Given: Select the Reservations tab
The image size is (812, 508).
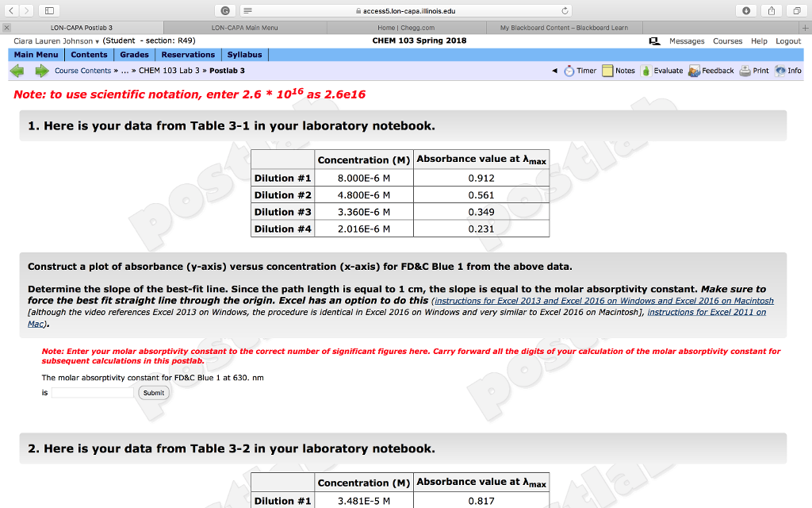Looking at the screenshot, I should pos(188,55).
